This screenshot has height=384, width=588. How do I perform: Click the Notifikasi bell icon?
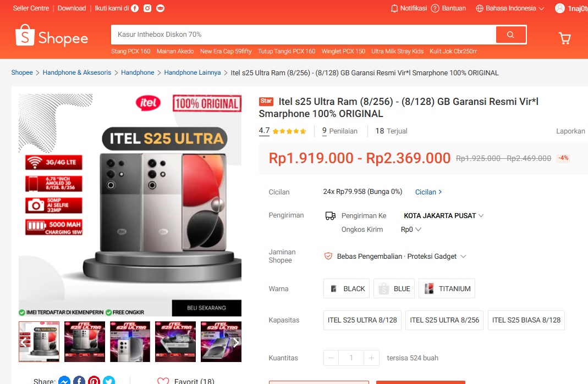tap(394, 8)
